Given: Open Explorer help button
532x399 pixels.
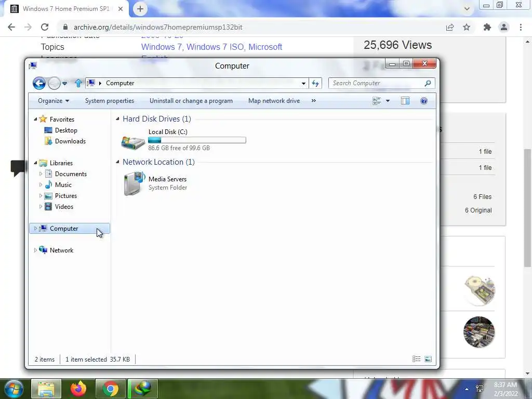Looking at the screenshot, I should tap(424, 101).
